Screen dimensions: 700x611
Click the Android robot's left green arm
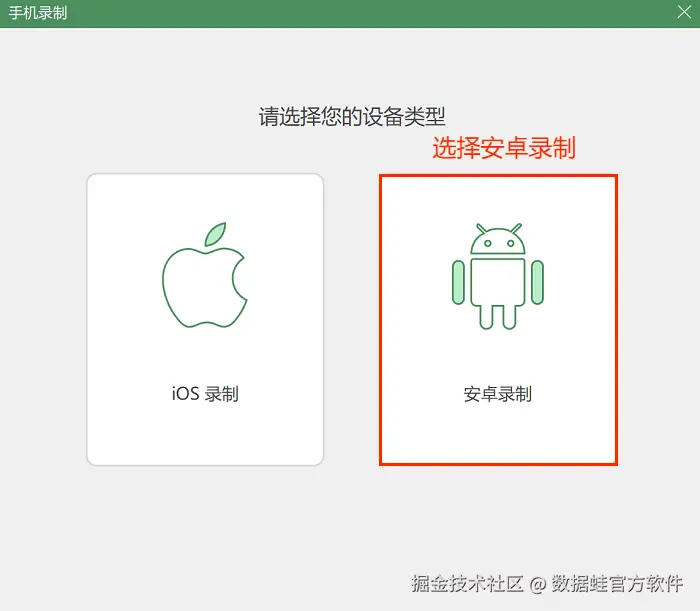click(458, 283)
